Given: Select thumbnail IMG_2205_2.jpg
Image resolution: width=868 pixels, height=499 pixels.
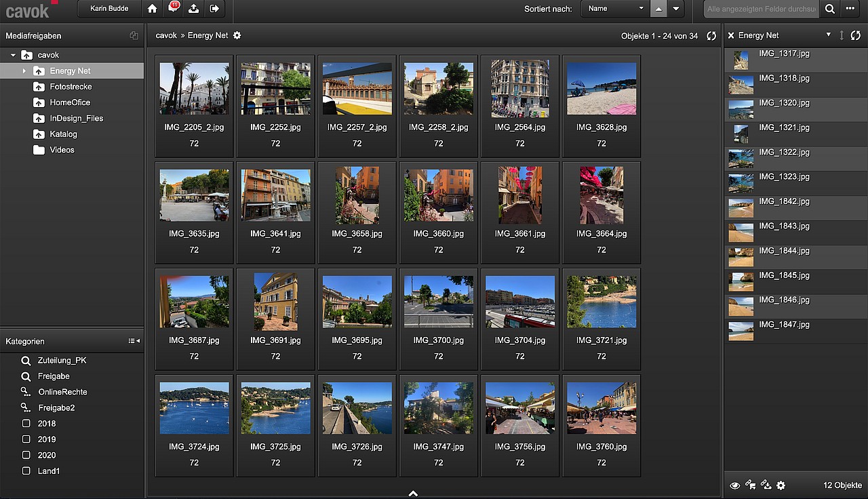Looking at the screenshot, I should [x=194, y=89].
